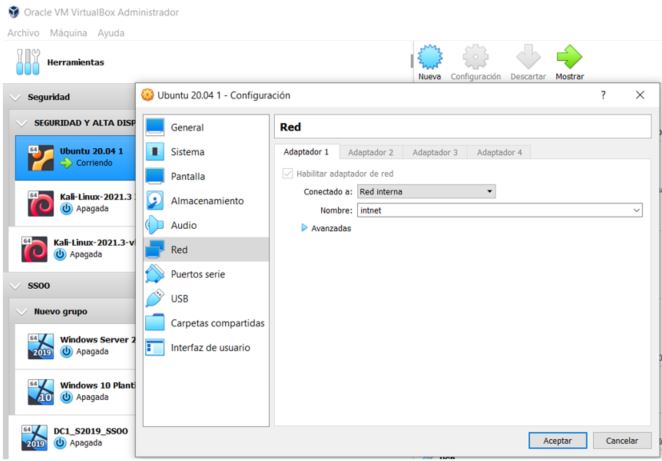Open General settings category
This screenshot has height=461, width=662.
[x=206, y=127]
